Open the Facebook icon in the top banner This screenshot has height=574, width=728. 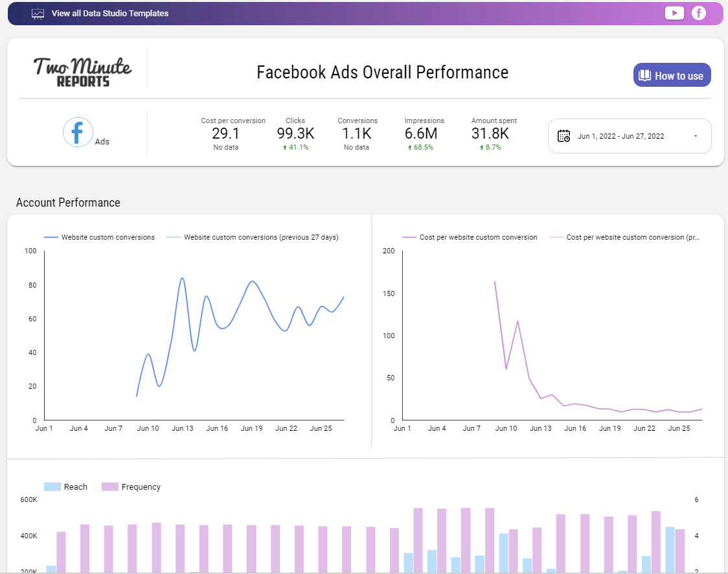coord(699,13)
